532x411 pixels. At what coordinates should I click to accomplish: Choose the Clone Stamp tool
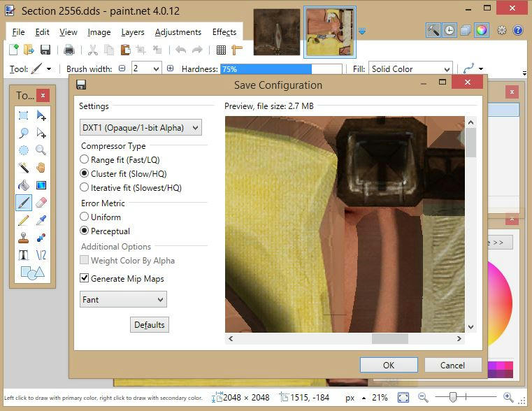(x=23, y=238)
